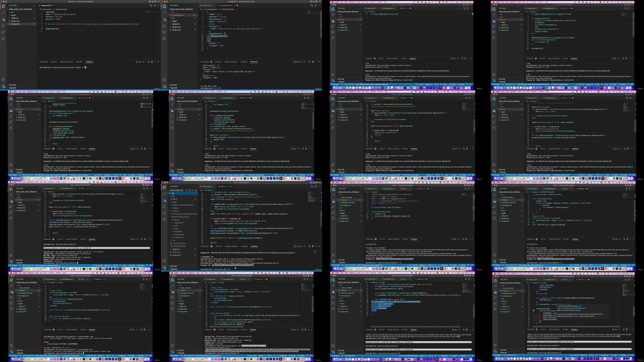Click the lightbulb quick-fix icon in 17:03 window
Image resolution: width=644 pixels, height=362 pixels.
pos(534,311)
